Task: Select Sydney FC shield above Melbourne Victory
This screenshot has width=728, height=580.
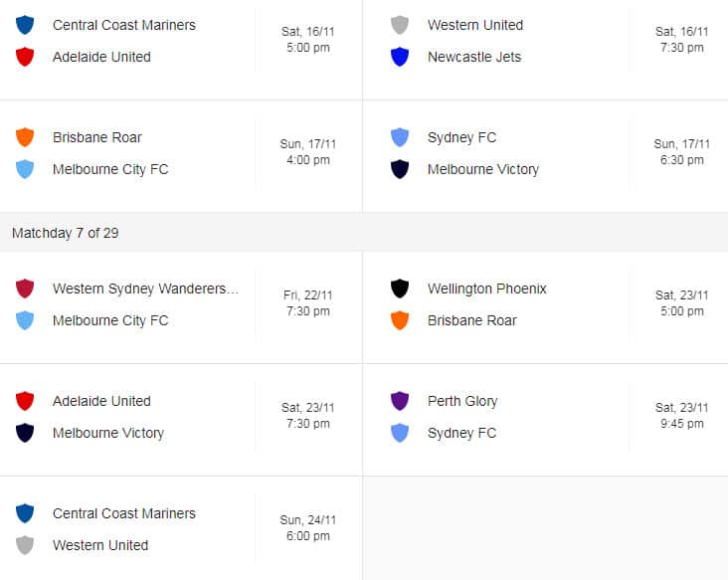Action: 400,137
